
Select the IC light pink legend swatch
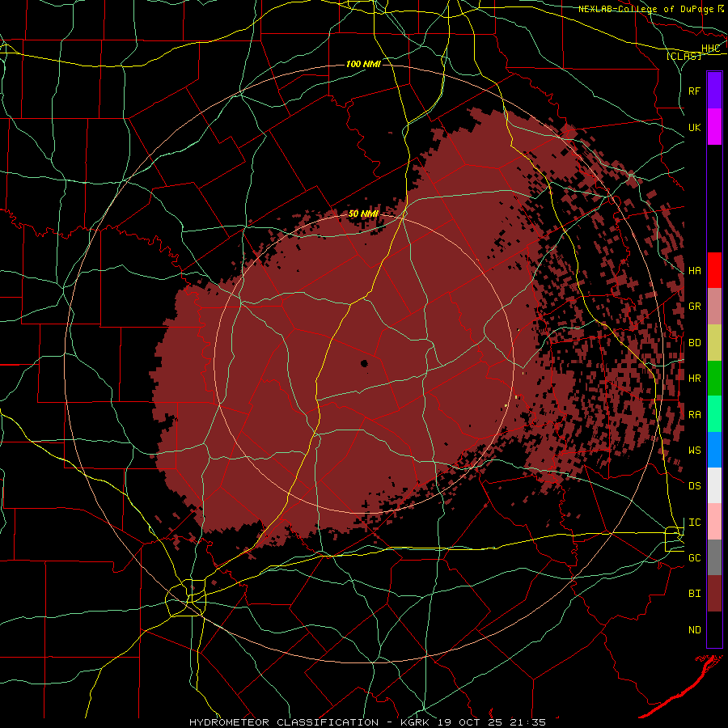coord(714,522)
